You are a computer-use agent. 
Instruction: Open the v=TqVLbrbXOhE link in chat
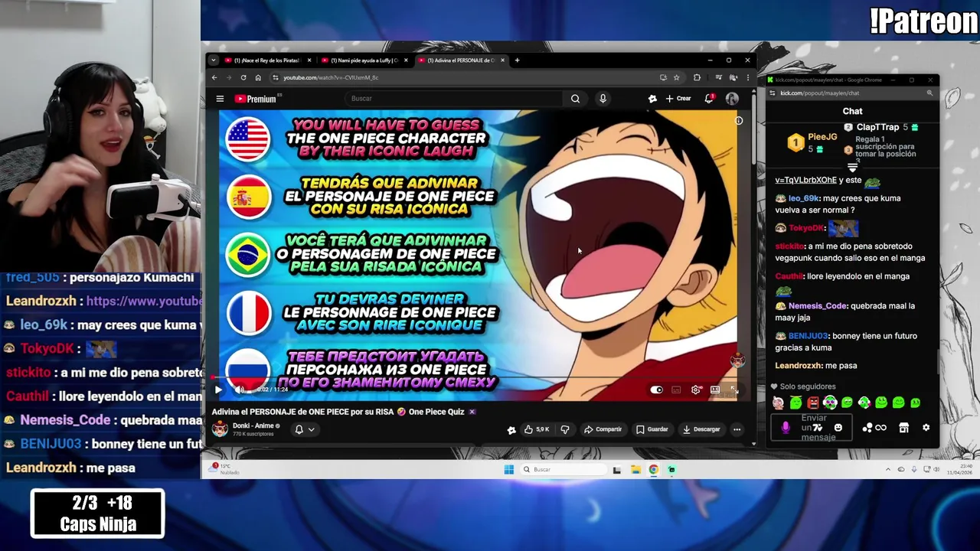[x=805, y=181]
